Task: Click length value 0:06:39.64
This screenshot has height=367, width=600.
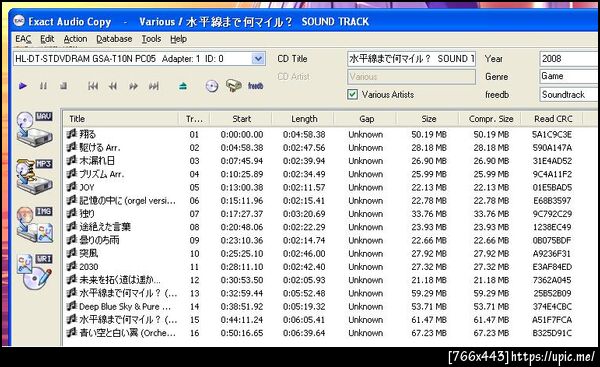Action: pos(304,333)
